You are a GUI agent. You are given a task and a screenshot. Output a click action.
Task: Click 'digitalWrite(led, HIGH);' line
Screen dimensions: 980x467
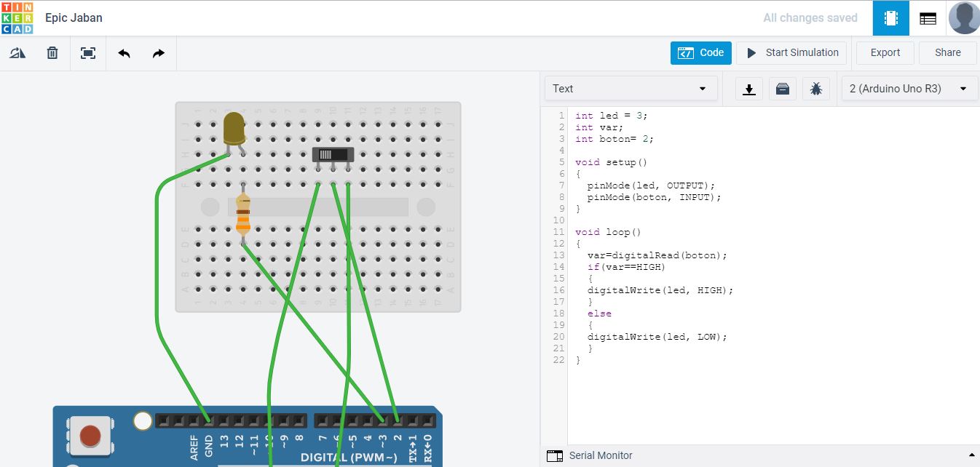660,290
